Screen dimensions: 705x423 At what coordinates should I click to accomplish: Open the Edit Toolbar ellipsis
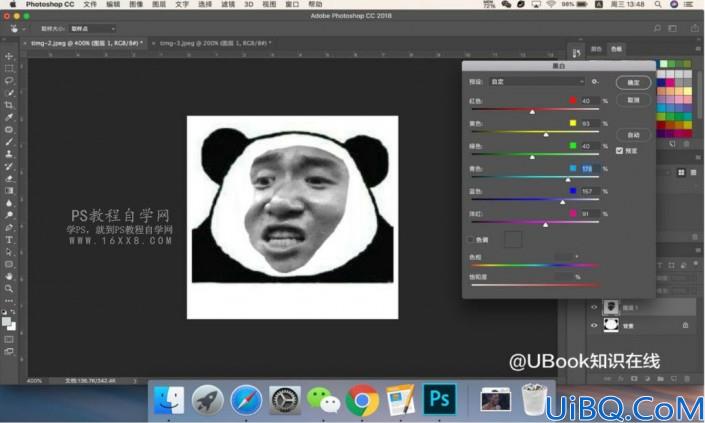pyautogui.click(x=9, y=300)
